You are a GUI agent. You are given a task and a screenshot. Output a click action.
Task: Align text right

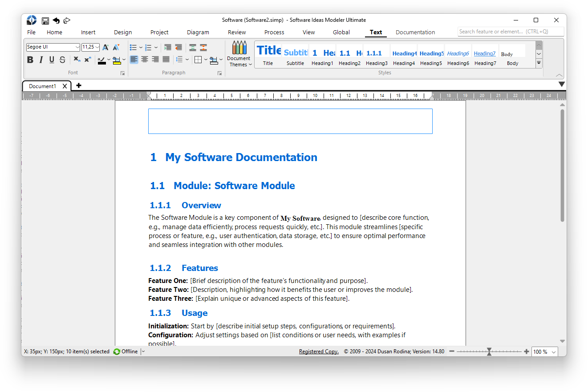click(x=155, y=59)
